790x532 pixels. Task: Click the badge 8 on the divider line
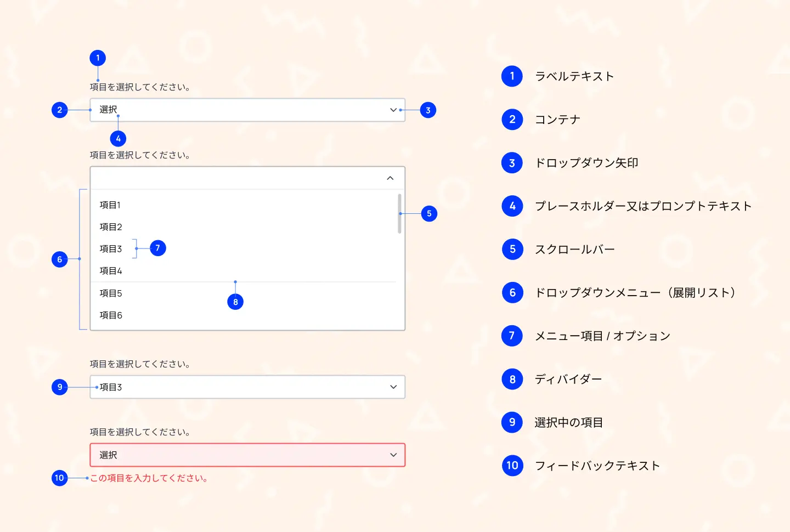tap(235, 301)
